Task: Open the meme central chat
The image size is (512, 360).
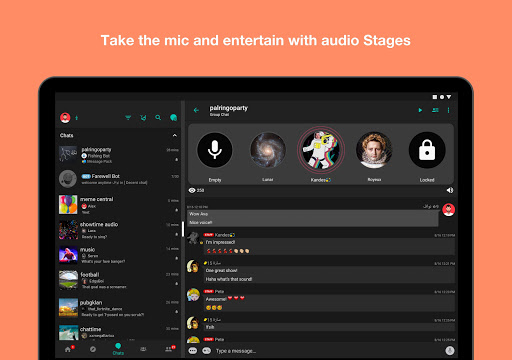Action: click(x=119, y=205)
